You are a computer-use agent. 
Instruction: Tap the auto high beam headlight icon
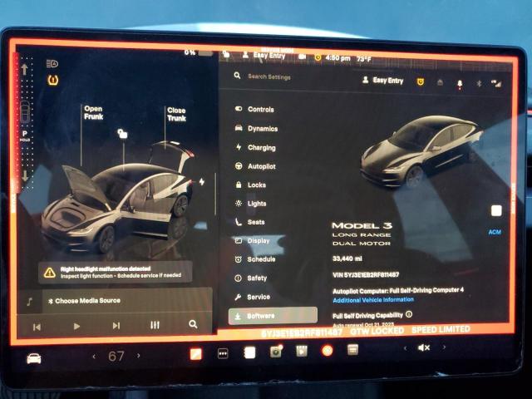click(52, 63)
